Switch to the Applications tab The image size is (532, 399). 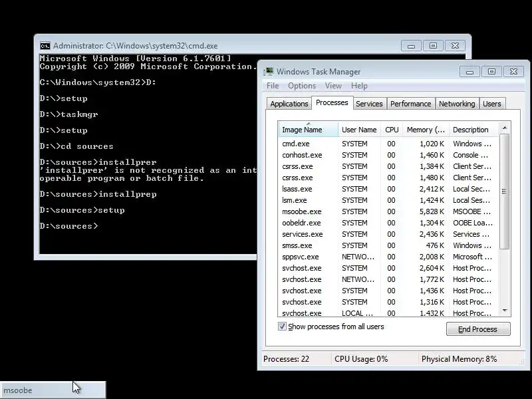coord(289,104)
